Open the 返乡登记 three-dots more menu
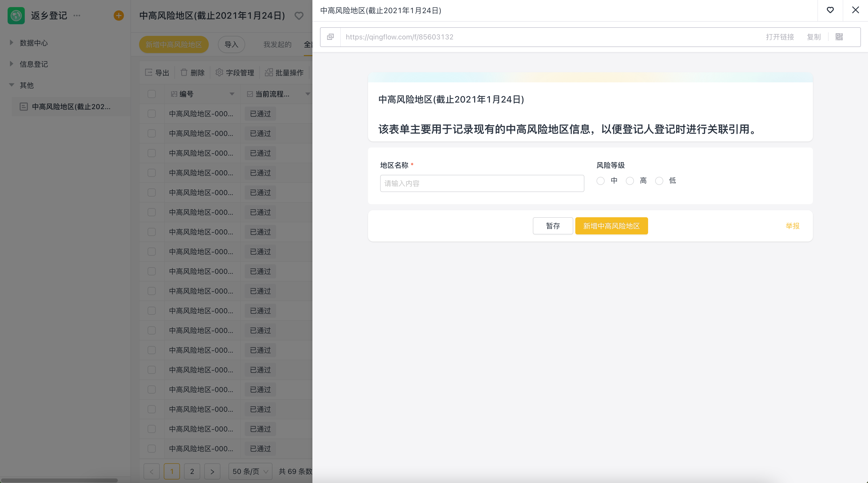This screenshot has width=868, height=483. (x=77, y=15)
